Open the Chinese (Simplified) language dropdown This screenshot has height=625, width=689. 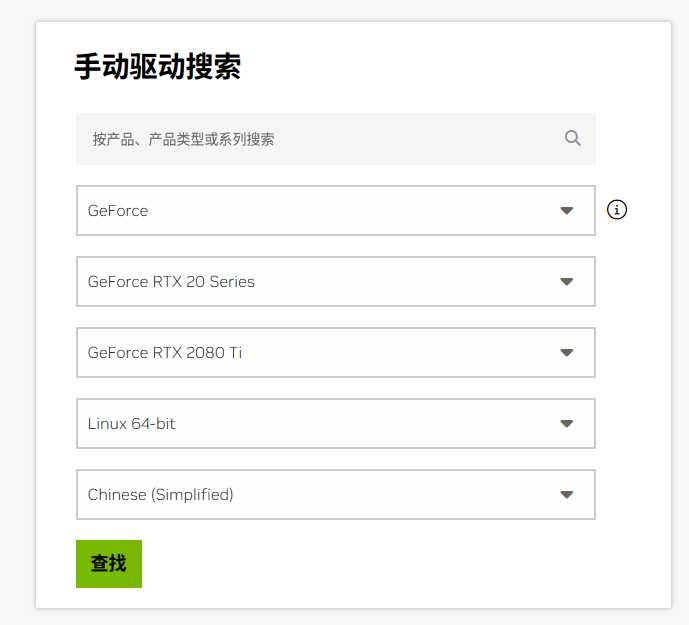(336, 495)
